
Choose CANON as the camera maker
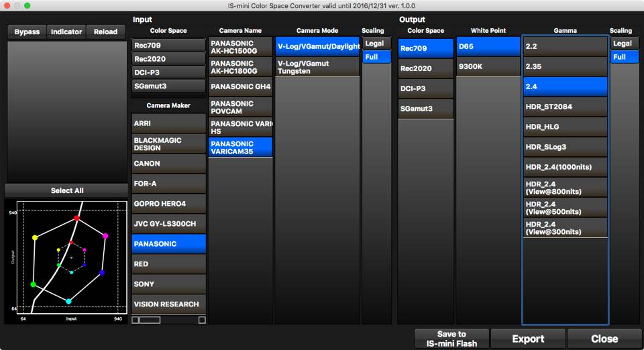(168, 164)
